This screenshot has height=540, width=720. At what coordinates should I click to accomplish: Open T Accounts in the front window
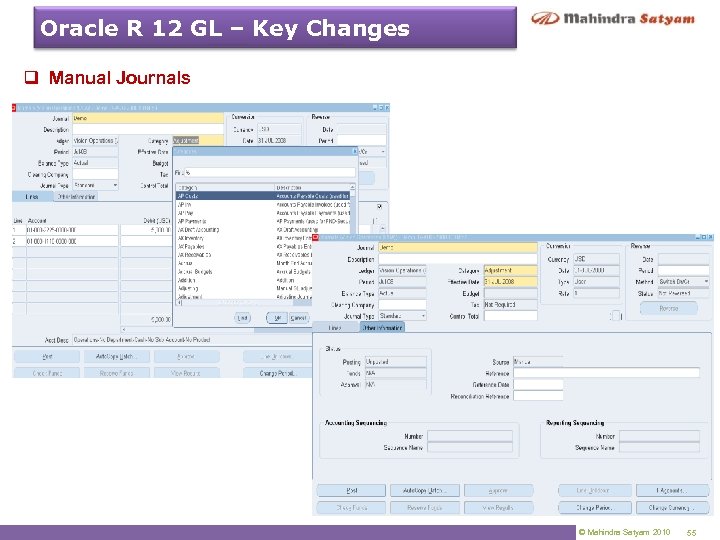[672, 490]
